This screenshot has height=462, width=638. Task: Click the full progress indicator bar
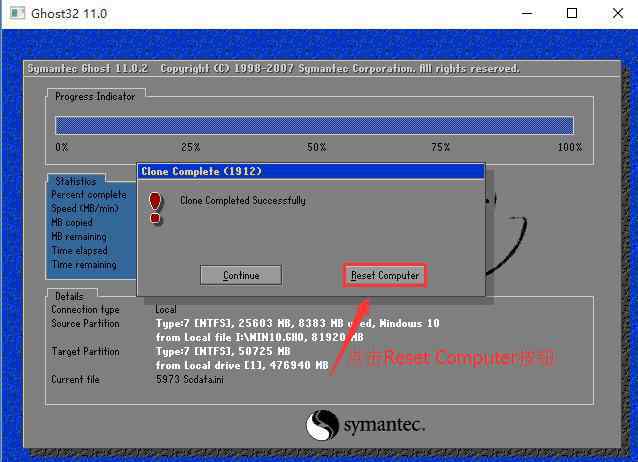315,125
